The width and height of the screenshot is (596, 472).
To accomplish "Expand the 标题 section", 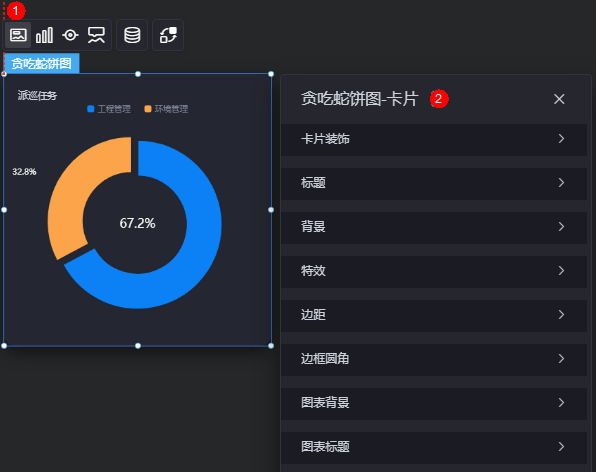I will tap(434, 183).
